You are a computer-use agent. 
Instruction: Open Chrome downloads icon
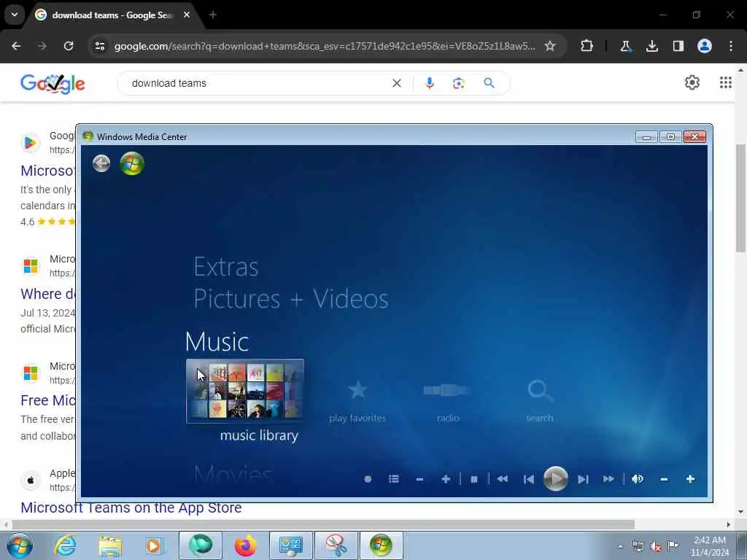coord(651,46)
